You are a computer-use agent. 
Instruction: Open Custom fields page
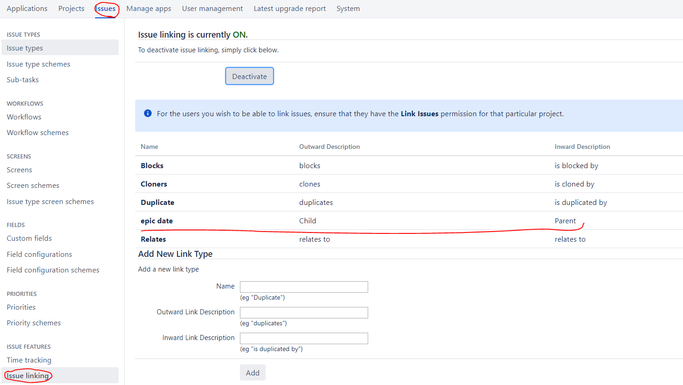29,238
